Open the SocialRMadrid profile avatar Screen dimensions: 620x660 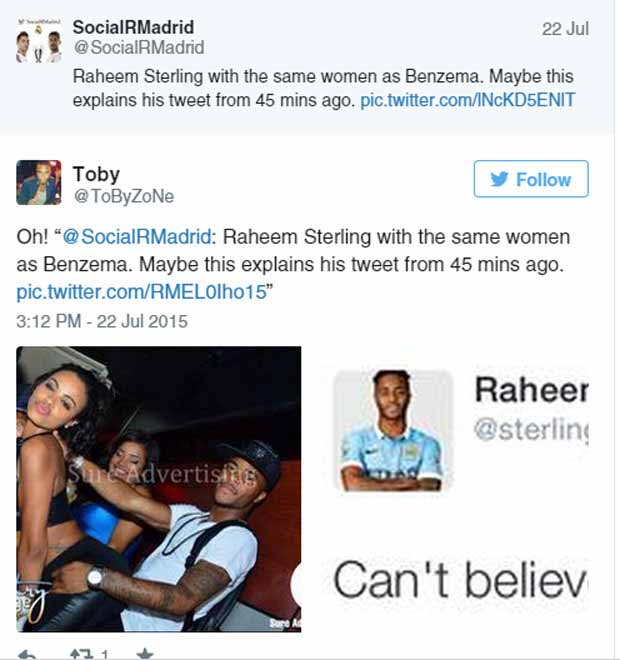pos(39,41)
